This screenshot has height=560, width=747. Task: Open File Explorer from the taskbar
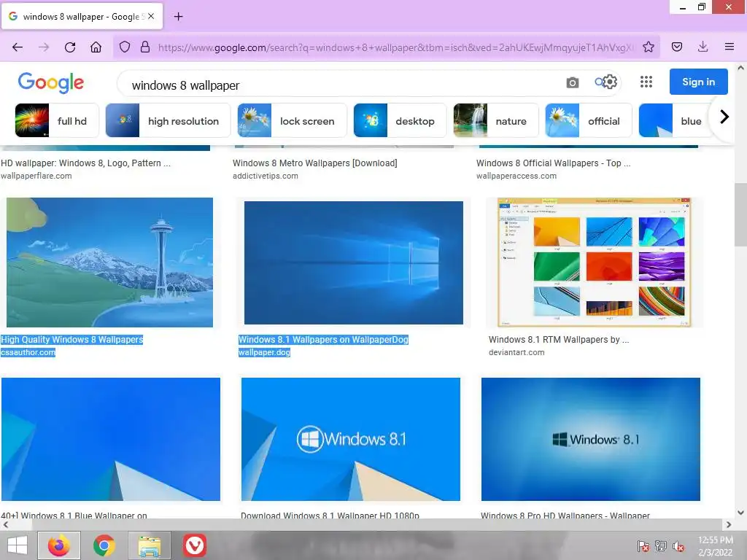click(x=149, y=545)
